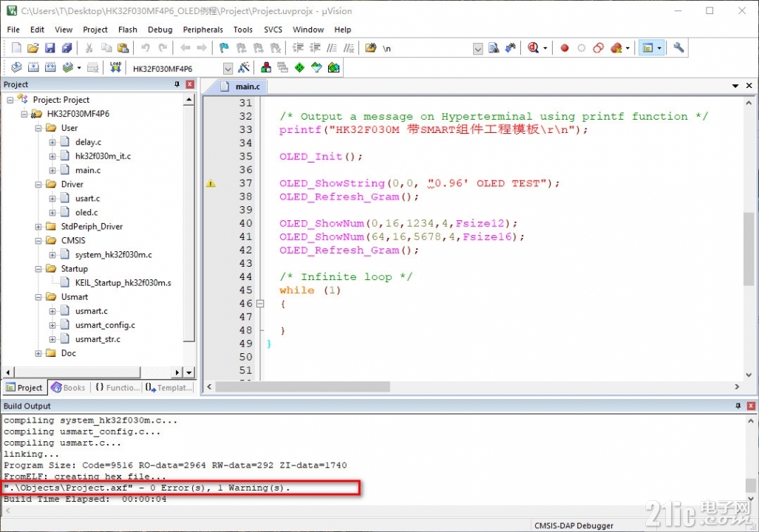759x532 pixels.
Task: Download to flash with the LOAD icon
Action: click(x=115, y=67)
